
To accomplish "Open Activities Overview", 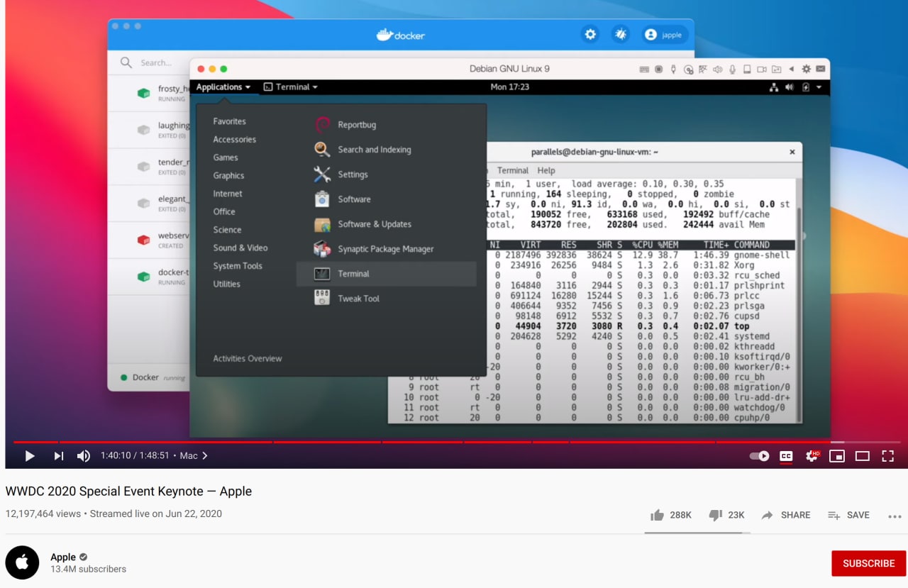I will point(248,358).
